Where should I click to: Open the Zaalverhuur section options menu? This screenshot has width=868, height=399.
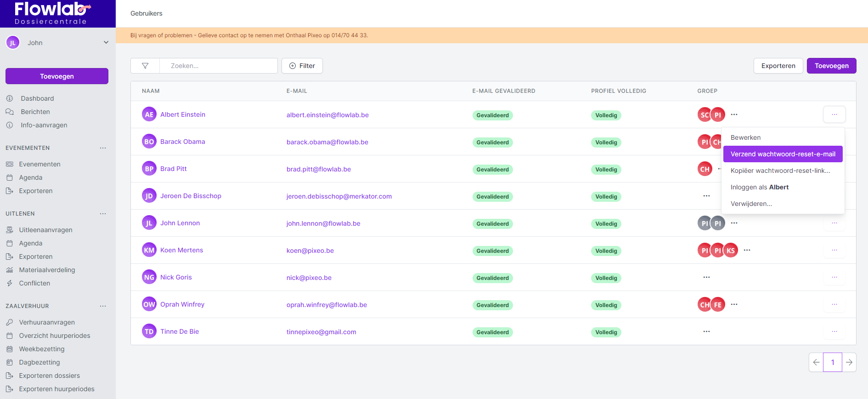[103, 306]
